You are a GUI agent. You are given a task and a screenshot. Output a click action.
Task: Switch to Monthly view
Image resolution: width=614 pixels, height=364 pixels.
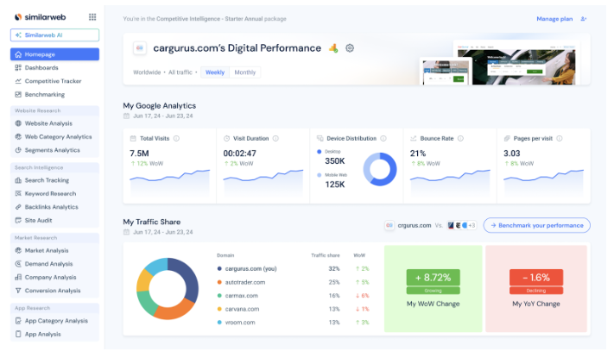point(245,72)
